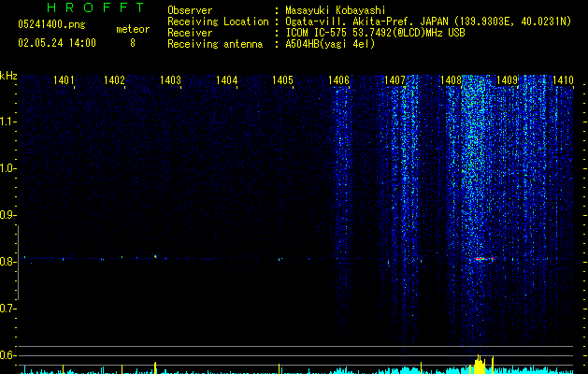Click the 1405 time marker
The width and height of the screenshot is (588, 374).
[x=282, y=79]
